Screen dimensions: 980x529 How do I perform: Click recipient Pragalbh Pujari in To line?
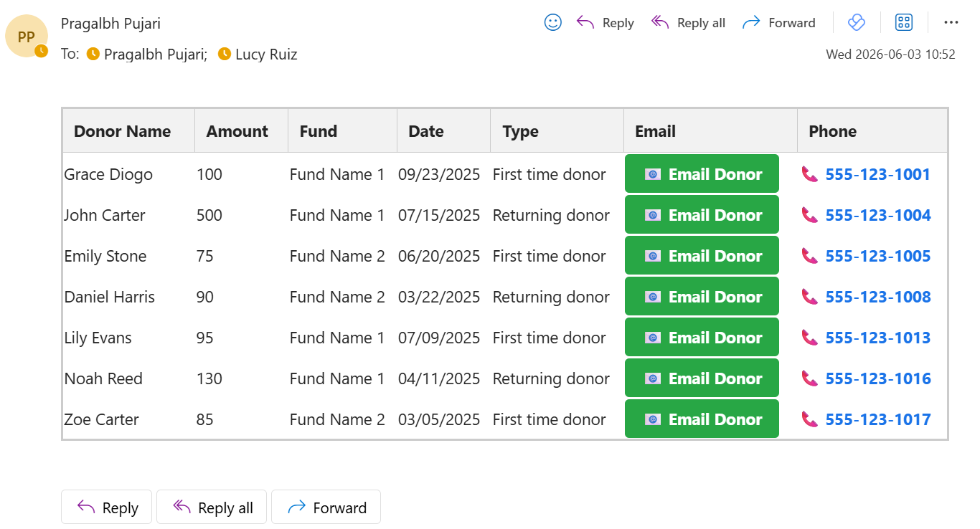click(156, 54)
